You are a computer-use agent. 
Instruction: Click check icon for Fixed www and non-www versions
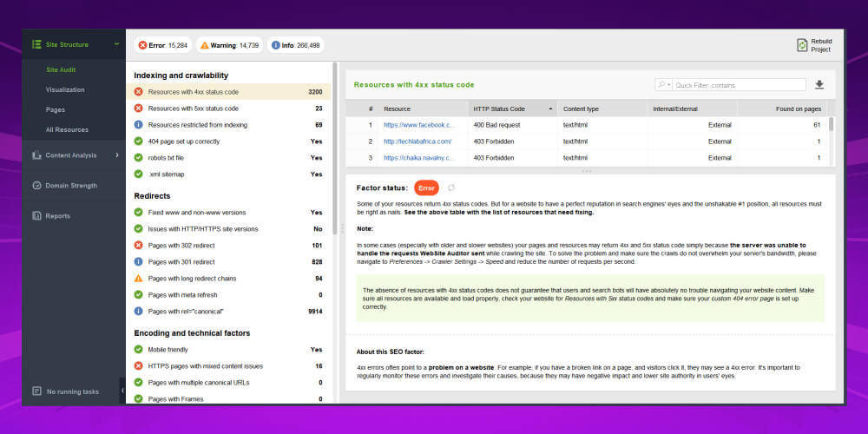point(138,212)
